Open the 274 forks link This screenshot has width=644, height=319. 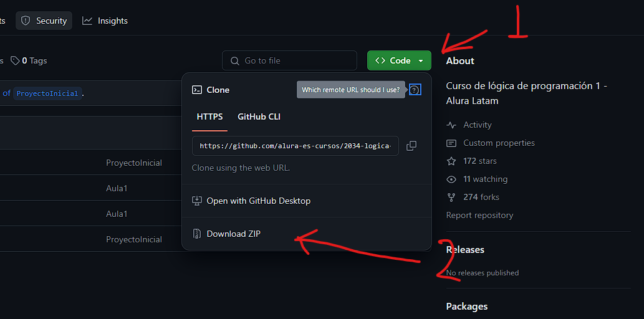(x=481, y=197)
